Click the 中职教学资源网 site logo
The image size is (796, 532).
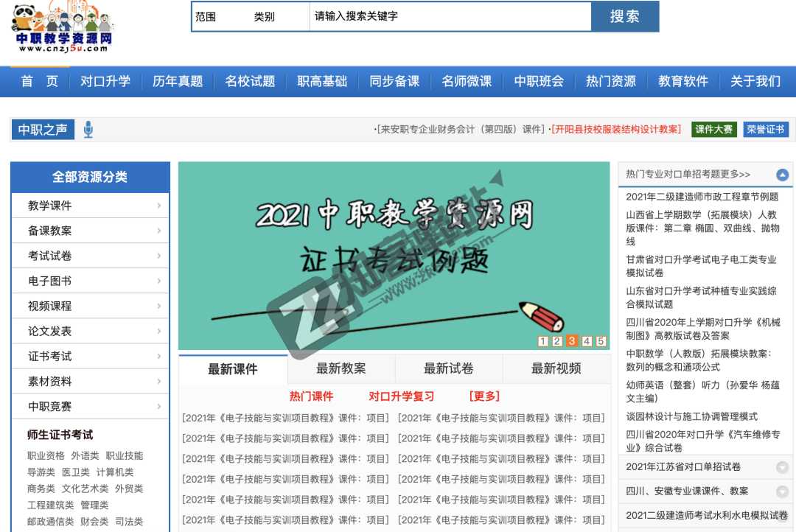63,29
